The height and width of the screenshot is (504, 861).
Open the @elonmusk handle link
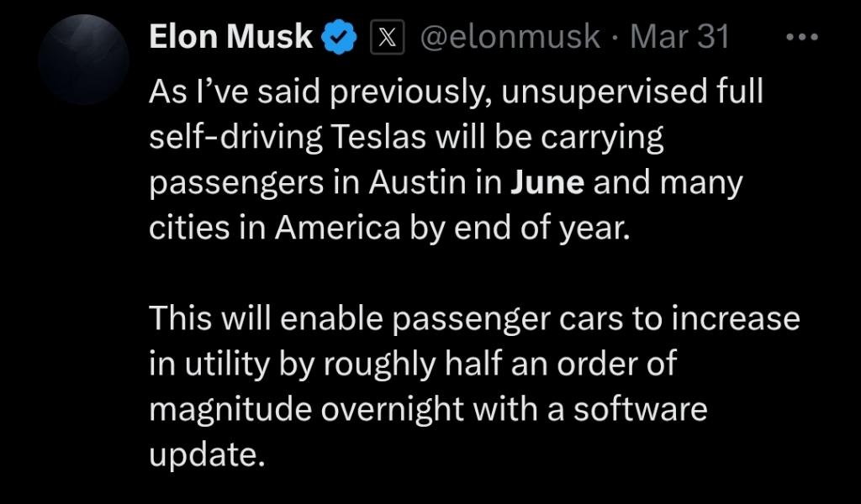(510, 38)
